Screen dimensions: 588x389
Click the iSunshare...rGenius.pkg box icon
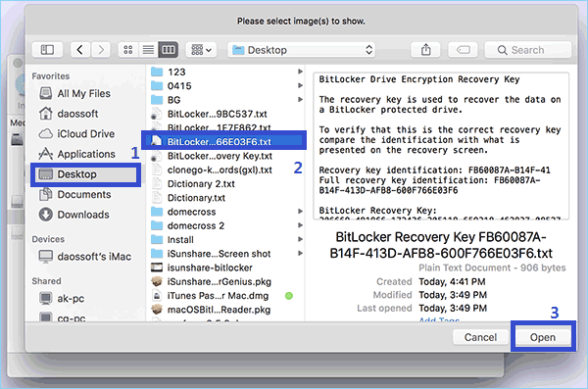[x=157, y=281]
